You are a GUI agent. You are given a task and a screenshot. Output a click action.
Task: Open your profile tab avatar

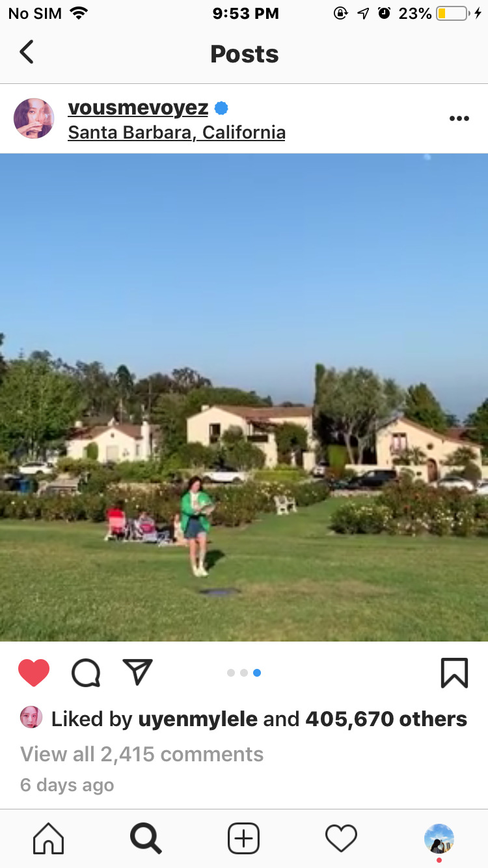[439, 839]
